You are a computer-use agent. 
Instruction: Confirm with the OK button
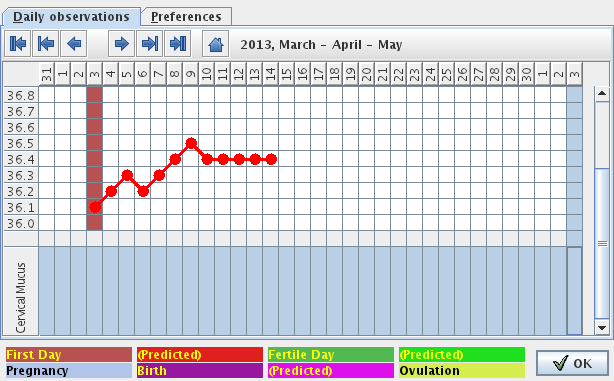click(x=572, y=363)
